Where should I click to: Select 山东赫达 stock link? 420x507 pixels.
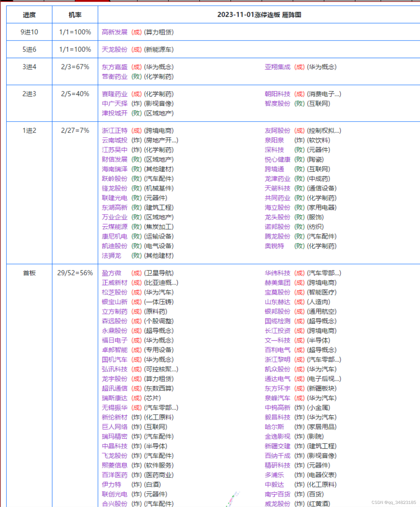[277, 302]
